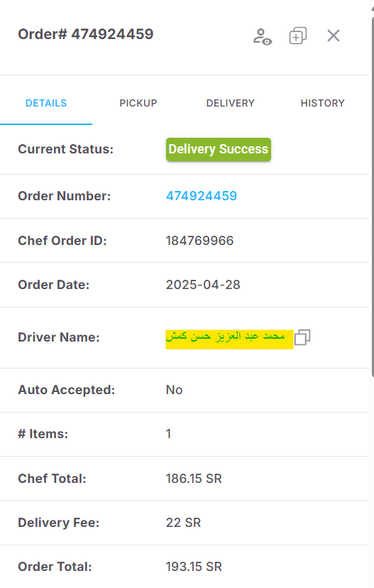Click the items count value 1
Screen dimensions: 374x588
169,433
